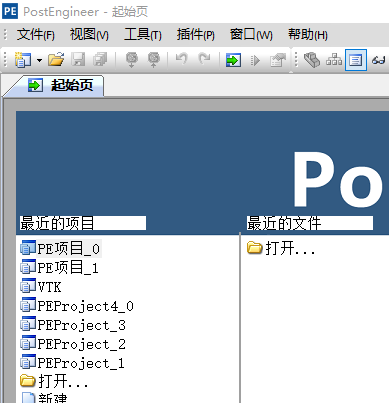Click the PE application logo icon
This screenshot has width=389, height=403.
tap(10, 11)
